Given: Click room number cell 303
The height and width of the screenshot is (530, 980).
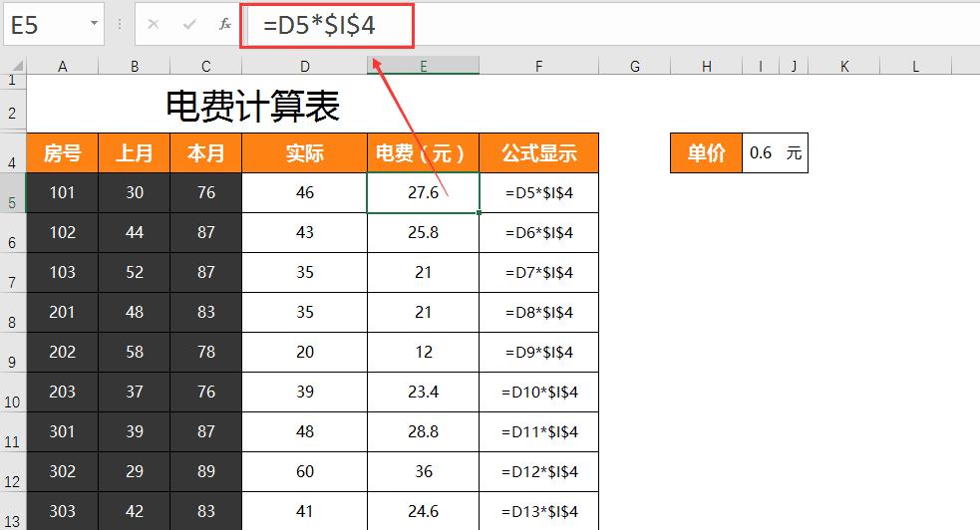Looking at the screenshot, I should (x=63, y=511).
